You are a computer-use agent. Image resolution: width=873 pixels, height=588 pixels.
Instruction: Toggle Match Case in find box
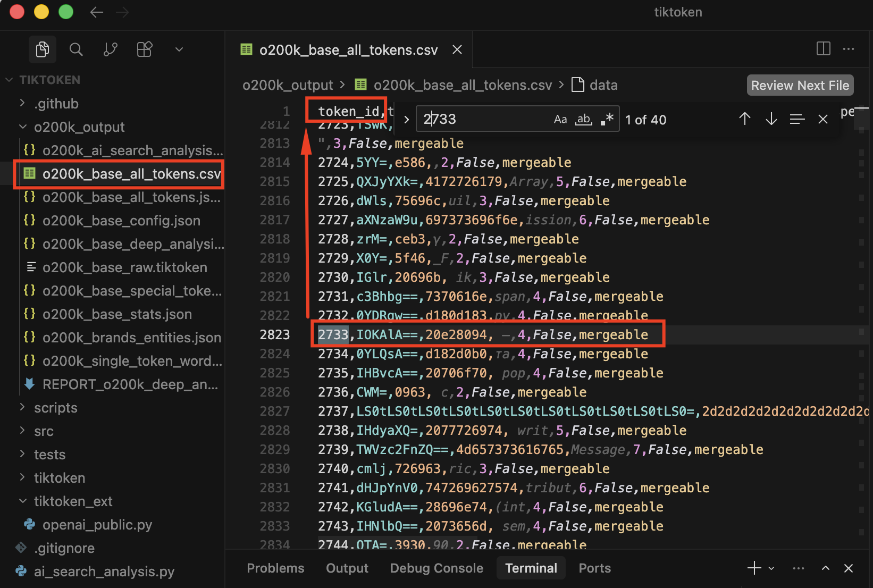[560, 119]
